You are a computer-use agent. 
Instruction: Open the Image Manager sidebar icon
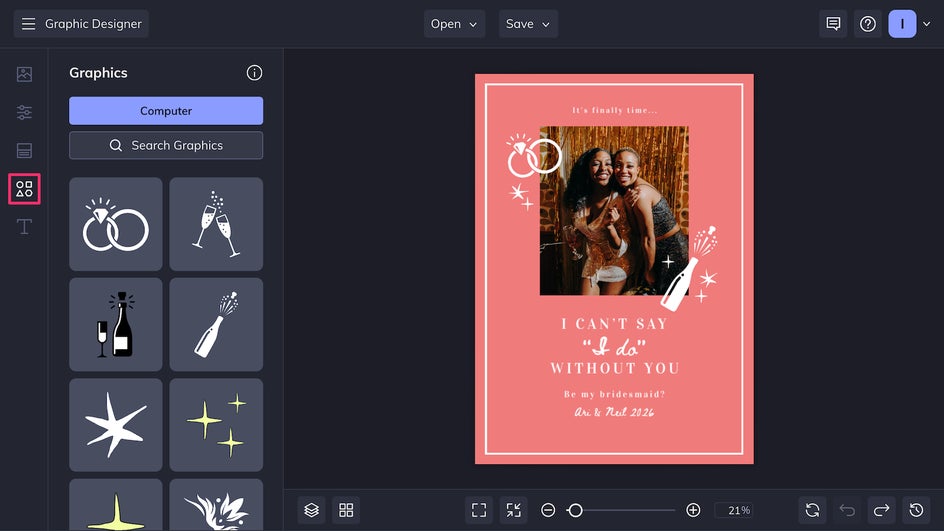24,74
